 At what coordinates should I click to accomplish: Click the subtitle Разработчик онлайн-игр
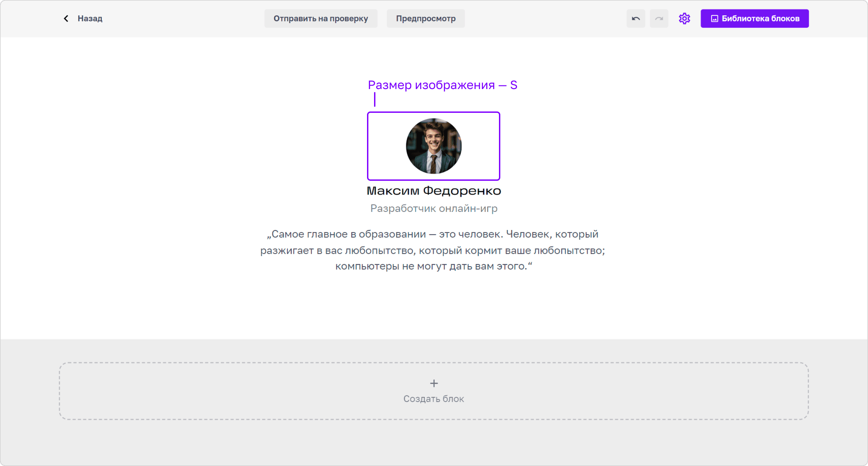[434, 209]
